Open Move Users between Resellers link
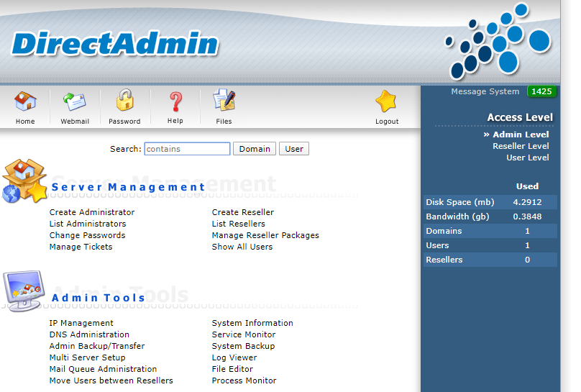This screenshot has width=581, height=392. pos(111,380)
